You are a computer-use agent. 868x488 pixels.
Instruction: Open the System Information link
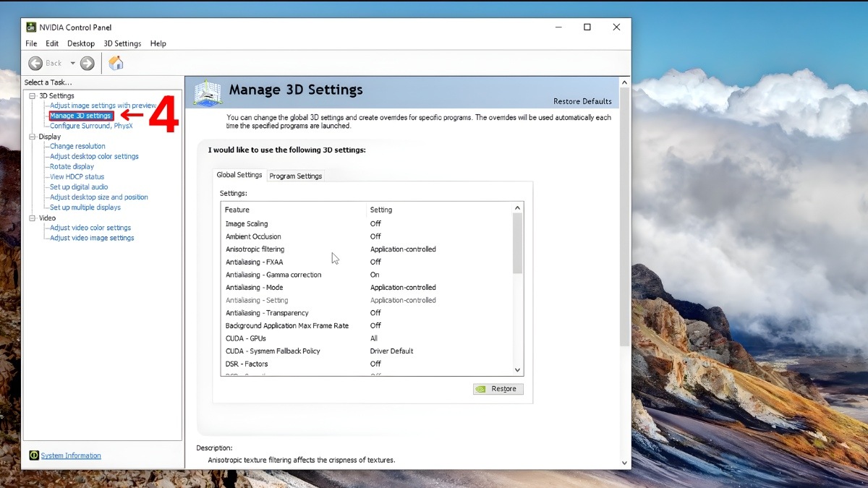pos(71,455)
